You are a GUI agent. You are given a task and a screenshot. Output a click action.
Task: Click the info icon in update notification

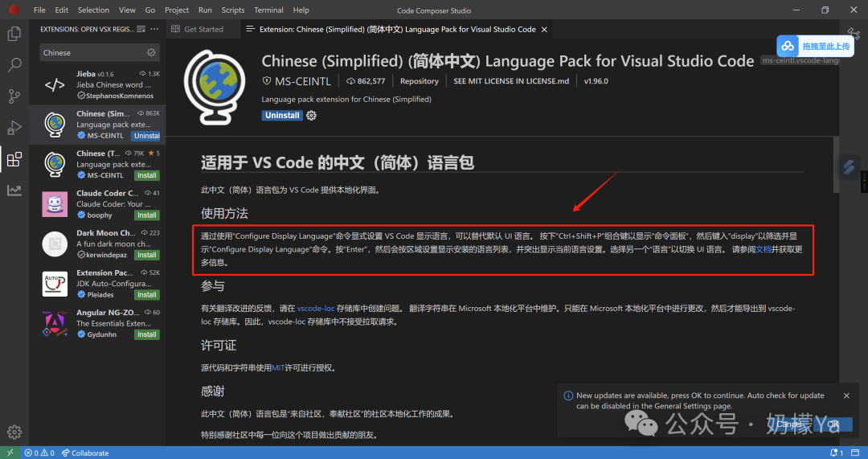tap(568, 395)
